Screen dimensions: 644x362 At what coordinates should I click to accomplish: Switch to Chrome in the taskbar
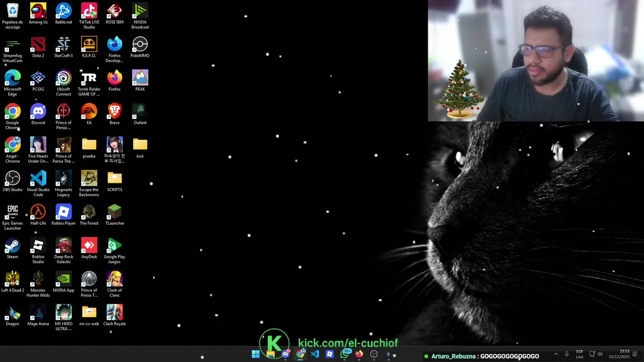click(x=300, y=354)
